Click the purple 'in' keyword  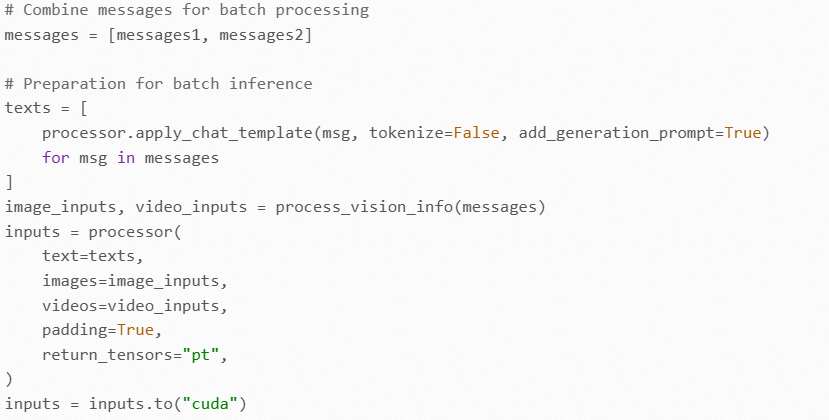(x=126, y=158)
